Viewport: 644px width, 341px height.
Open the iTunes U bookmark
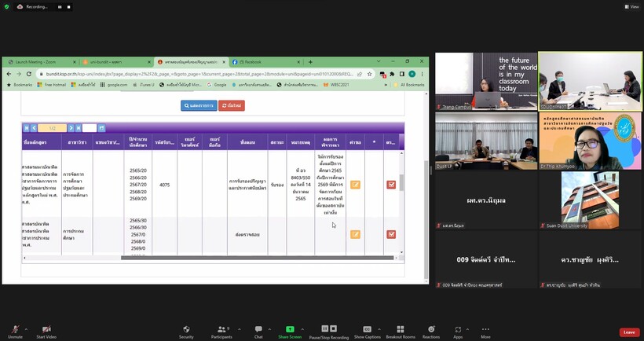[145, 85]
